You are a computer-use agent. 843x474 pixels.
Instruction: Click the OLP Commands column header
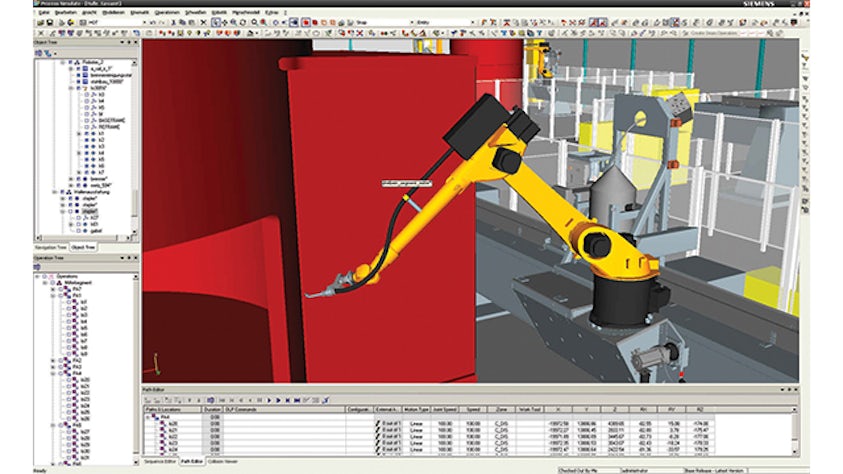tap(284, 410)
